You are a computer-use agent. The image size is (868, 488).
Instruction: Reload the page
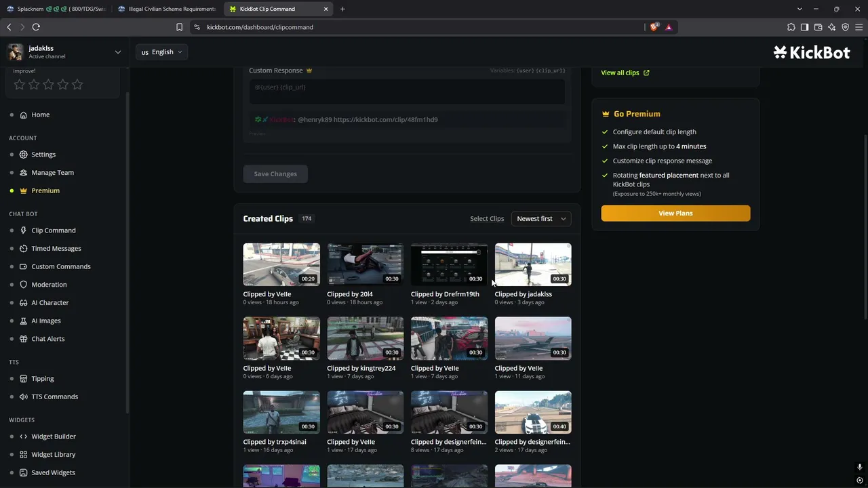(x=36, y=27)
